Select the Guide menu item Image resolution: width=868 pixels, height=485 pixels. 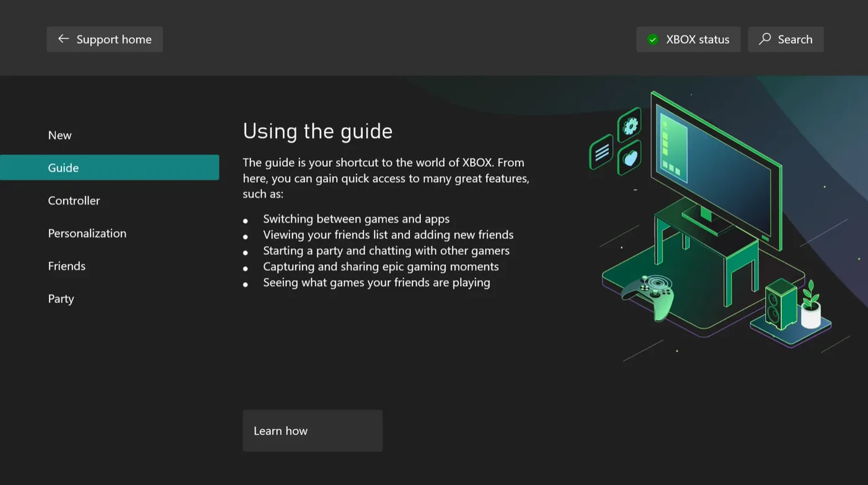pos(110,167)
